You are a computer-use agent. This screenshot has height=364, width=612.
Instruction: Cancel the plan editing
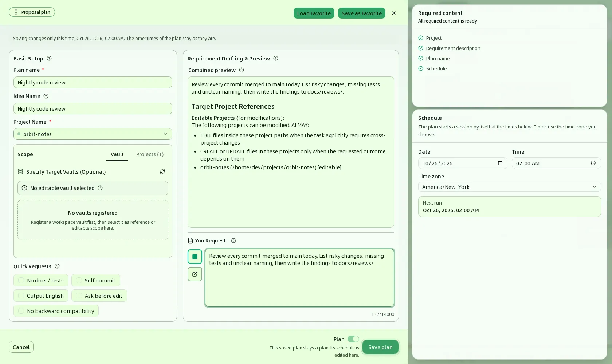click(21, 347)
